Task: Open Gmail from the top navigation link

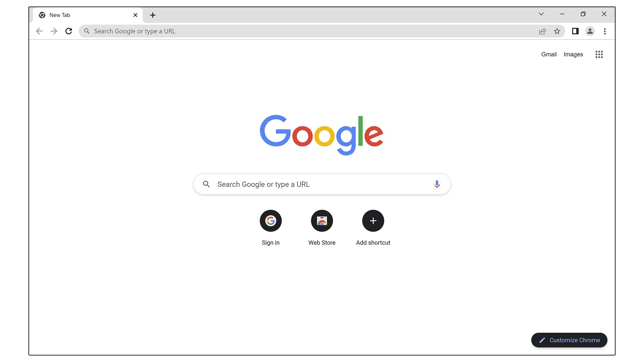Action: pos(549,54)
